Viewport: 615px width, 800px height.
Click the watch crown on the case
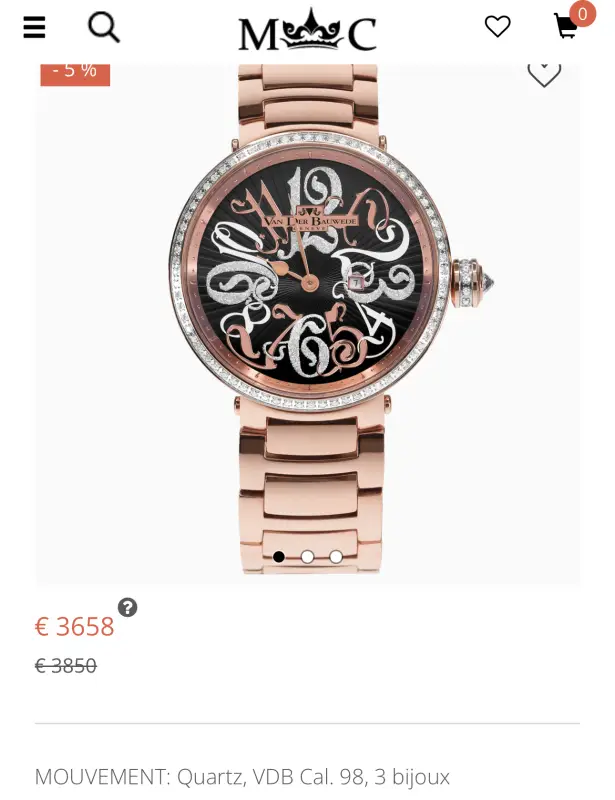pyautogui.click(x=472, y=283)
